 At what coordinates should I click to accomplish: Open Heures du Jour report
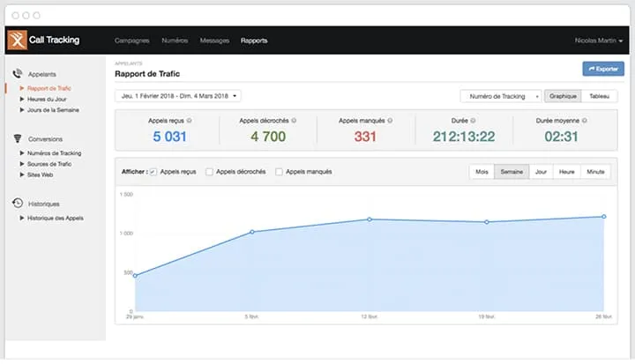click(x=47, y=100)
